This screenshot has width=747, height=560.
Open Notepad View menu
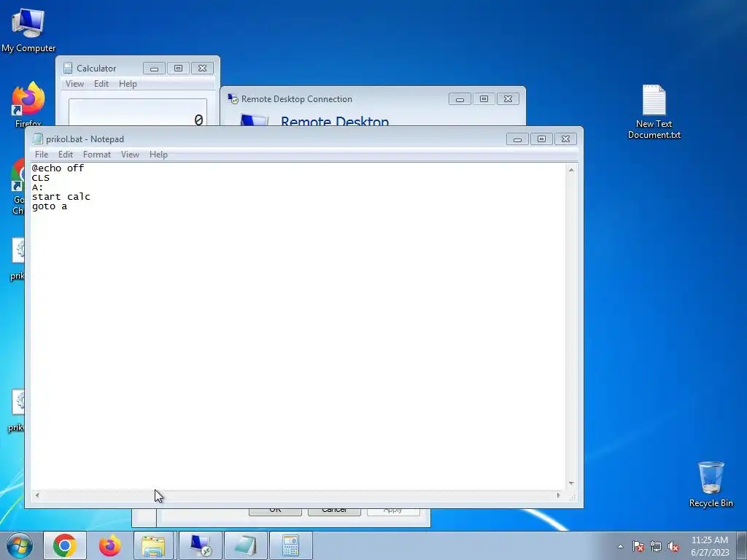pyautogui.click(x=130, y=155)
